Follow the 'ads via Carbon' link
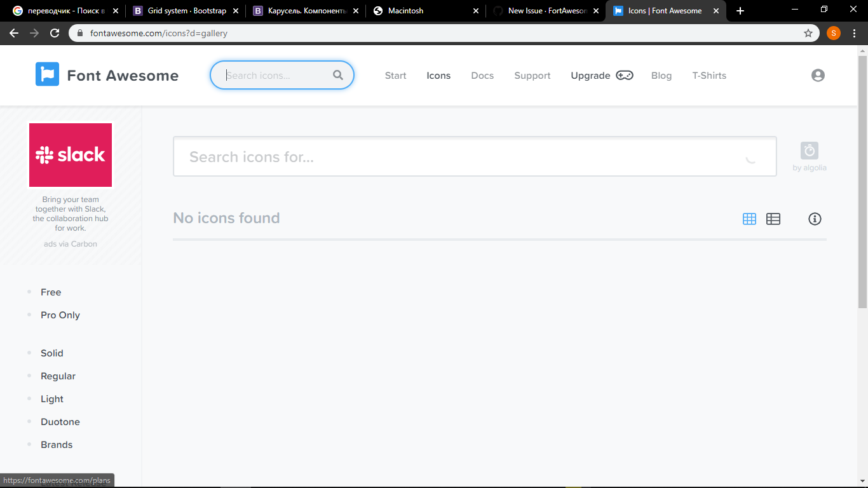The image size is (868, 488). point(70,243)
